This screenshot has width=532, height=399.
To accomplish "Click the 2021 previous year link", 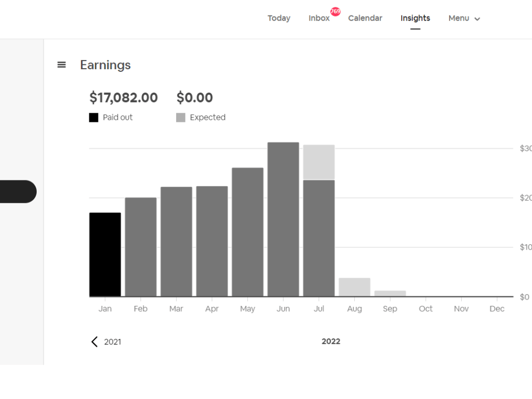I will pyautogui.click(x=112, y=342).
